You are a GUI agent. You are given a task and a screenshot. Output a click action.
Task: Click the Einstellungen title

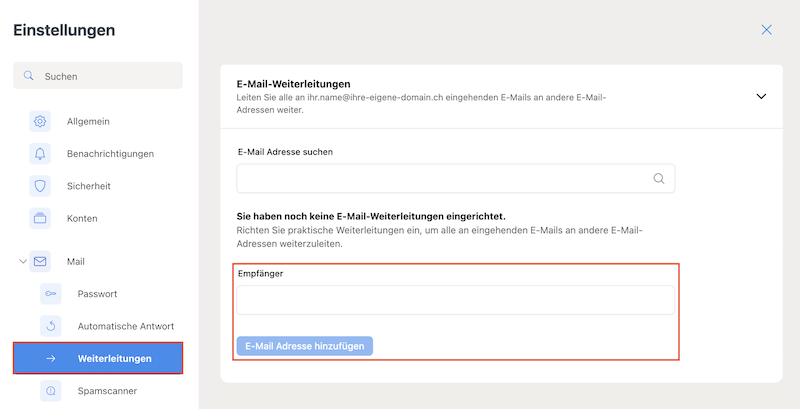coord(64,30)
